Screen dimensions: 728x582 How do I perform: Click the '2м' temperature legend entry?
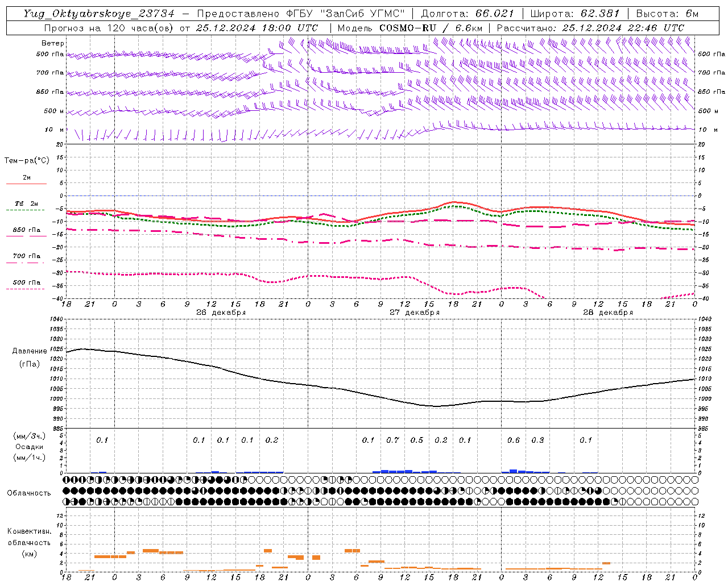point(27,178)
